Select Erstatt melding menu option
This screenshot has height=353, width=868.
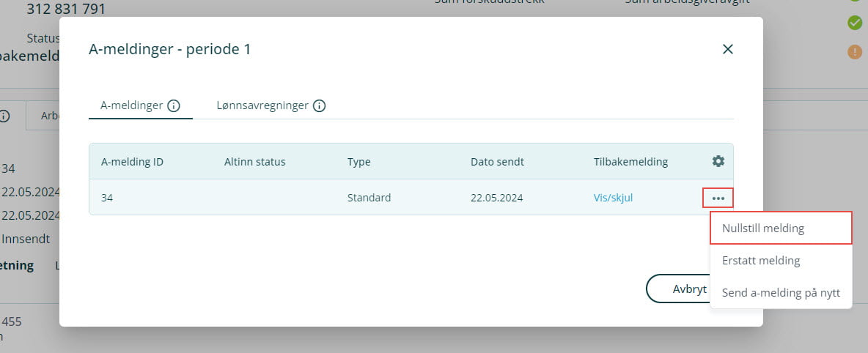761,261
